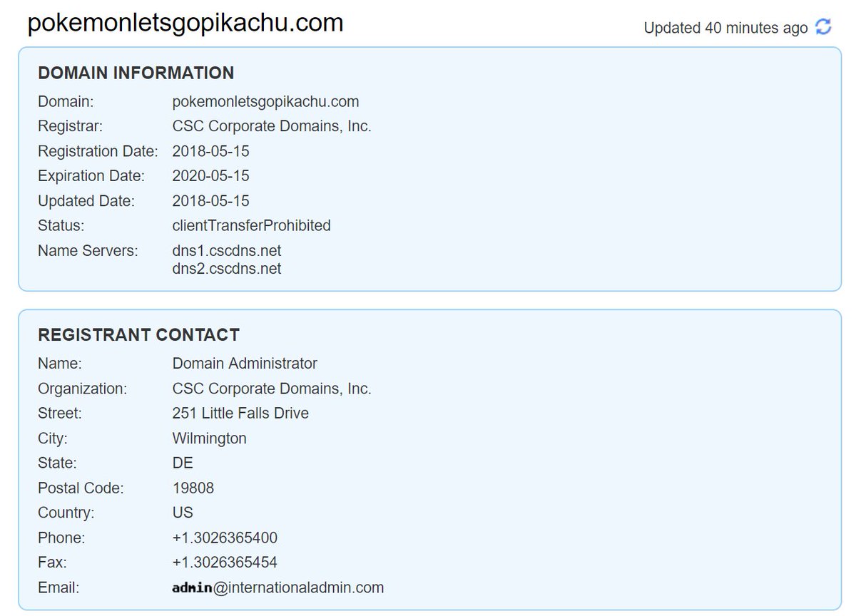
Task: Click the clientTransferProhibited status text
Action: coord(252,225)
